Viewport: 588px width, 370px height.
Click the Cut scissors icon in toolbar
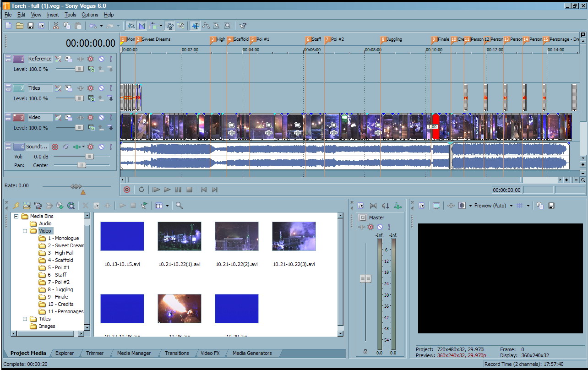pyautogui.click(x=56, y=26)
